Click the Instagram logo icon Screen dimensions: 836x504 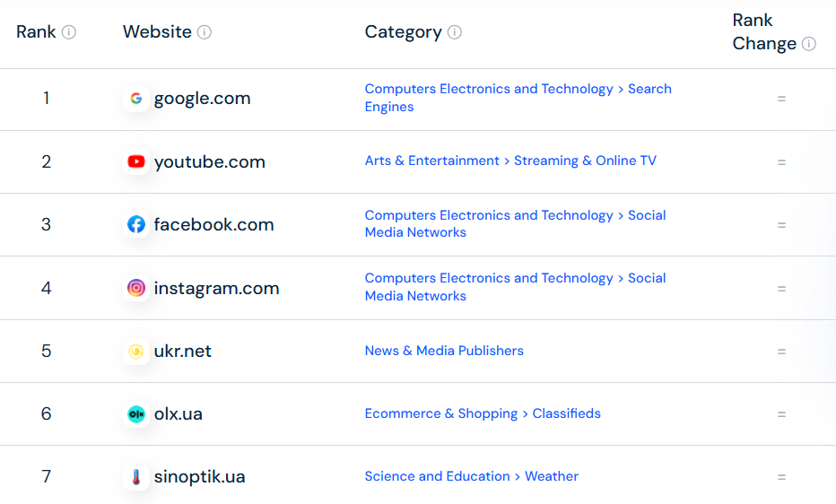coord(136,288)
